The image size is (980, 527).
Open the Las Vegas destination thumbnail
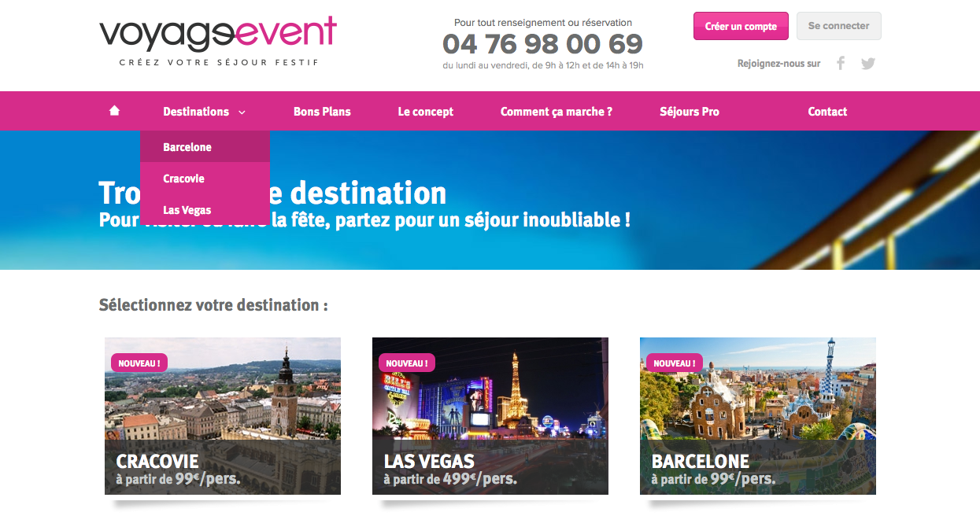[490, 416]
